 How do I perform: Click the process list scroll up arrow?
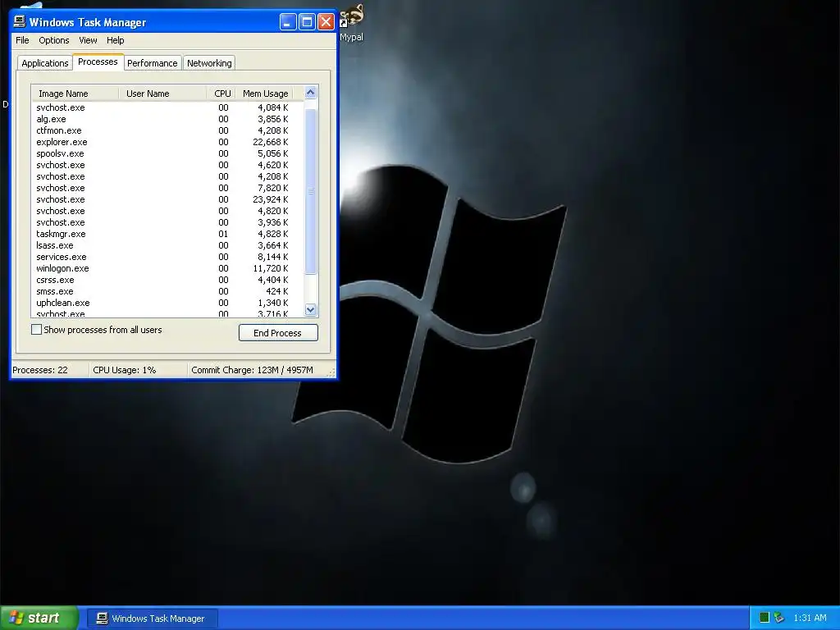click(x=310, y=93)
